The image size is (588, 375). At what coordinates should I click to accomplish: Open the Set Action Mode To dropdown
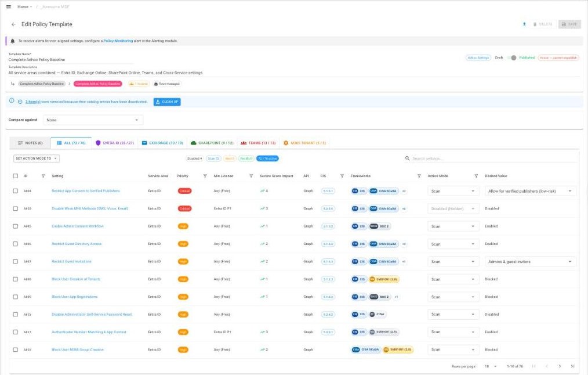tap(37, 159)
